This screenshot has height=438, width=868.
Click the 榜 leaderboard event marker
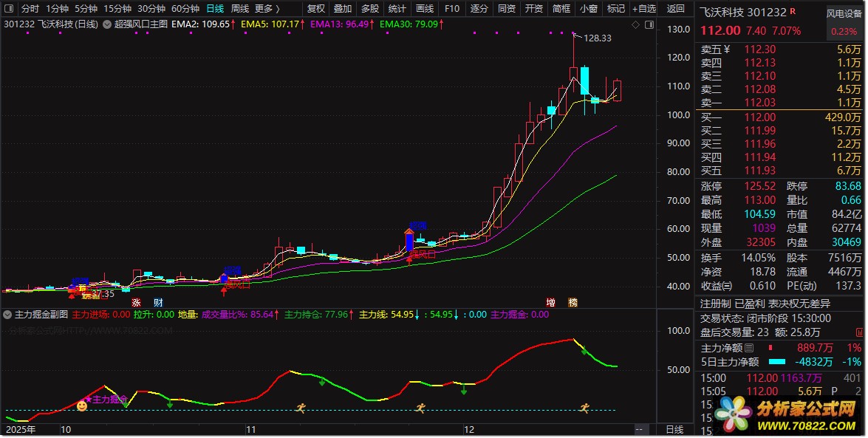[573, 302]
